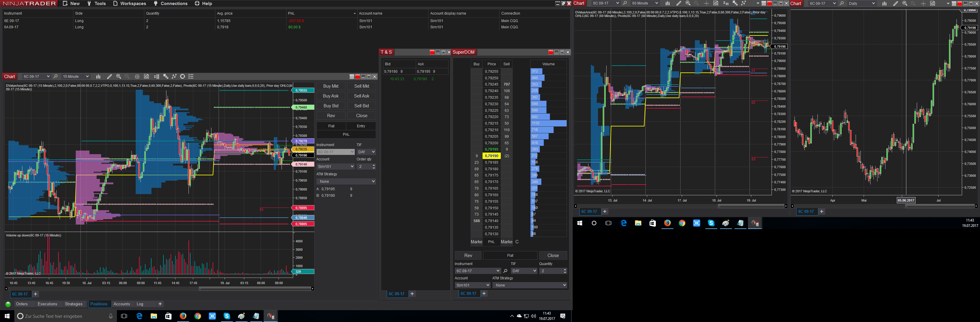Viewport: 980px width, 322px height.
Task: Click Order qty stepper in Chart Trader
Action: click(x=374, y=166)
